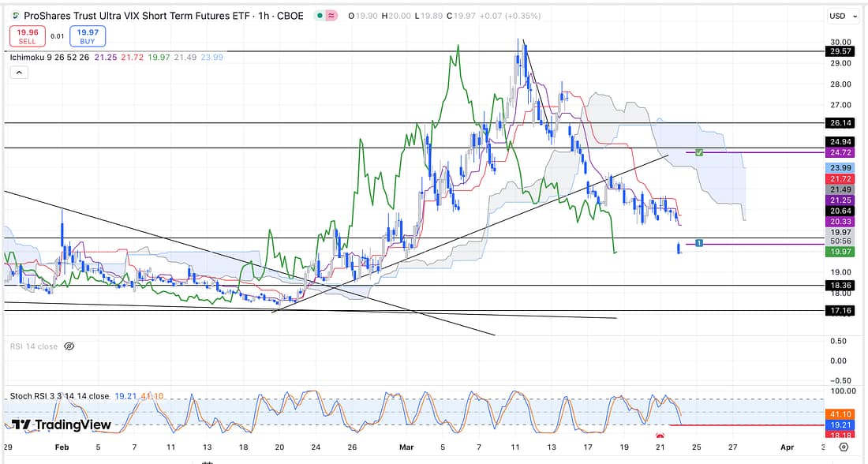Image resolution: width=868 pixels, height=464 pixels.
Task: Click the 29.57 horizontal line price label
Action: (837, 51)
